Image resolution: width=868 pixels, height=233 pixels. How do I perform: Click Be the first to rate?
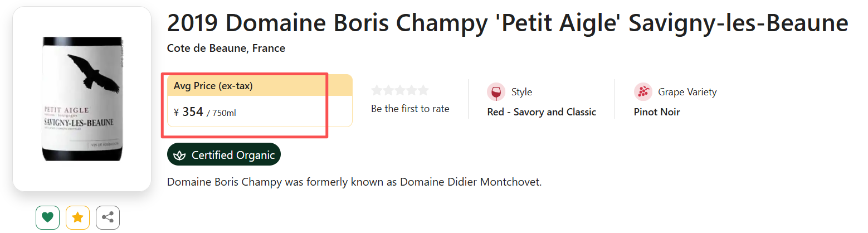[410, 109]
